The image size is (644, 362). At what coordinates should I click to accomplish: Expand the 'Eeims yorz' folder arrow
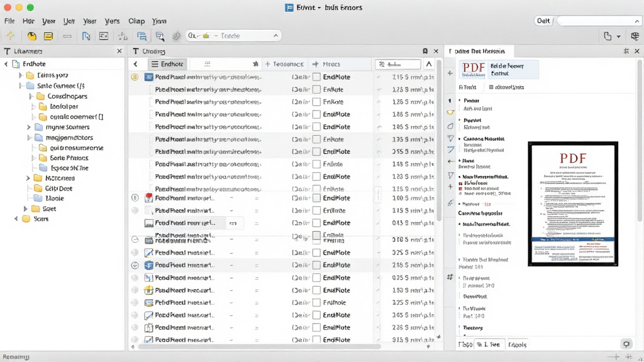coord(21,75)
